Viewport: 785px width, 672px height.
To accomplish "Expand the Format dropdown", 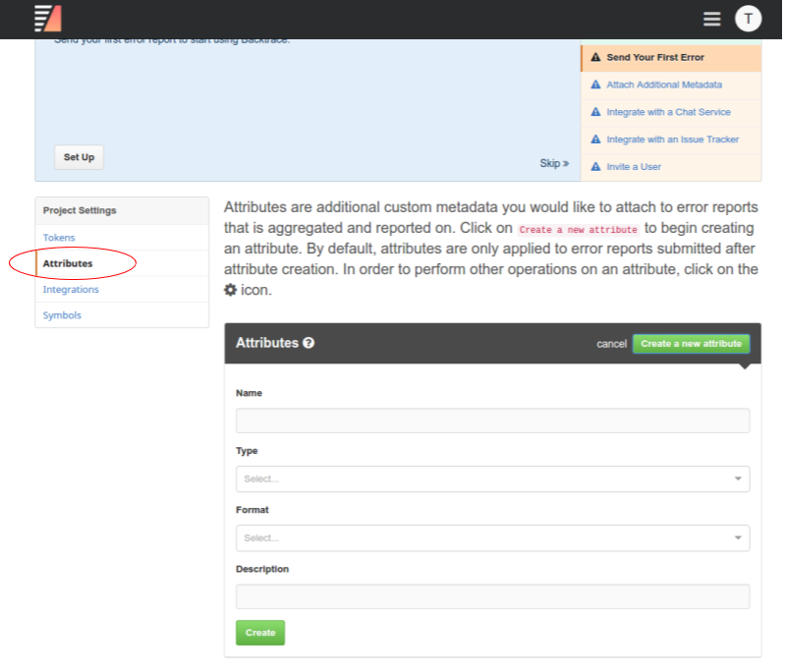I will coord(492,537).
